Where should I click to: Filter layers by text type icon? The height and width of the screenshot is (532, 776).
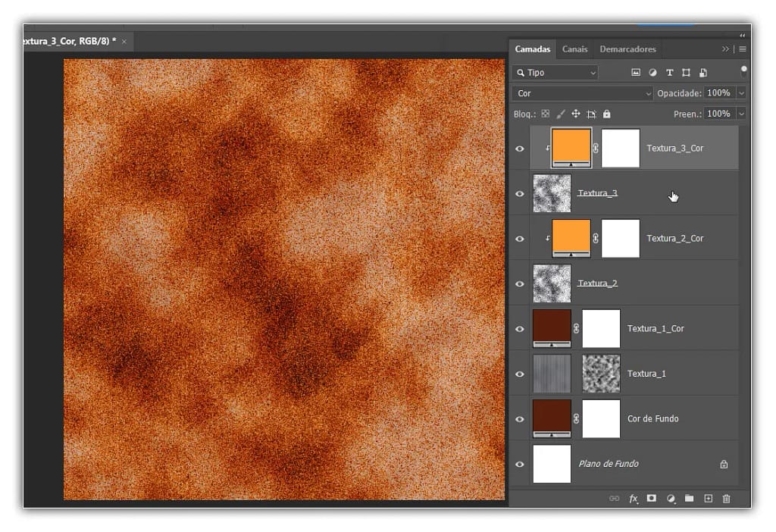669,73
